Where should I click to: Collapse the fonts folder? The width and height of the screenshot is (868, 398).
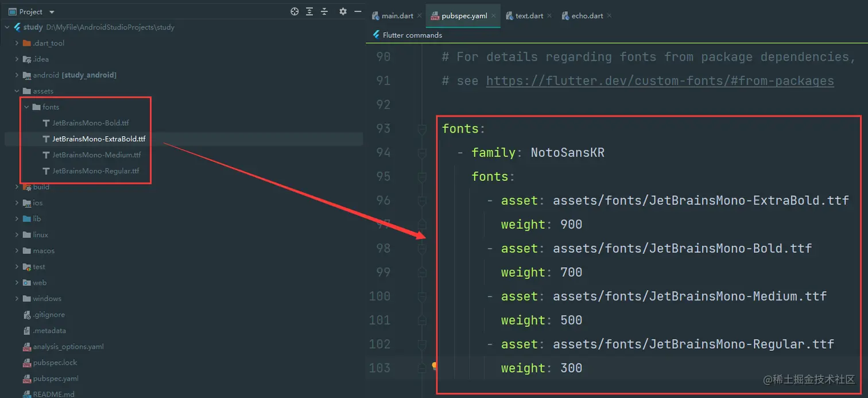(x=26, y=107)
